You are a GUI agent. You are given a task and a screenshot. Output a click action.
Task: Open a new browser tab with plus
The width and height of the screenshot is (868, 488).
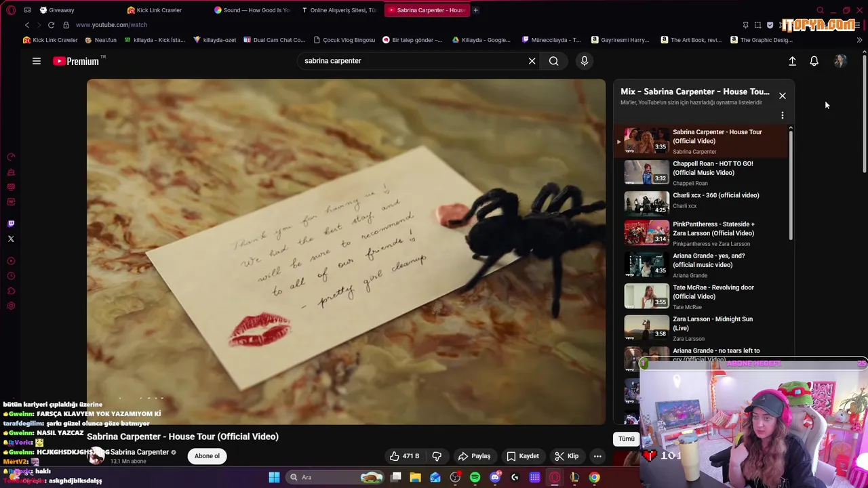475,10
